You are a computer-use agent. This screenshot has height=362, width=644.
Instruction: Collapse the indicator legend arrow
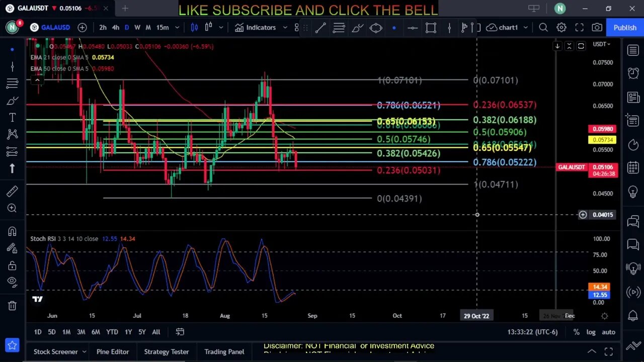[x=37, y=79]
